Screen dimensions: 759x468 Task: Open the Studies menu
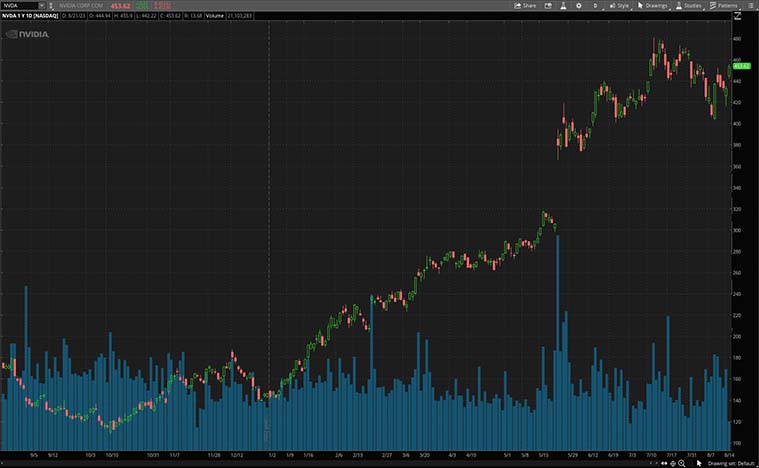point(689,6)
